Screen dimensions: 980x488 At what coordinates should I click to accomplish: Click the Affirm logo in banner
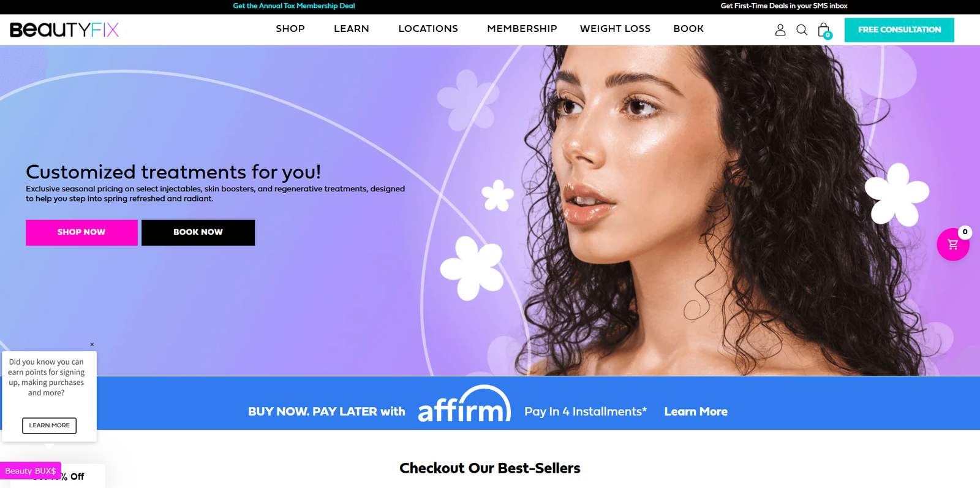point(464,404)
